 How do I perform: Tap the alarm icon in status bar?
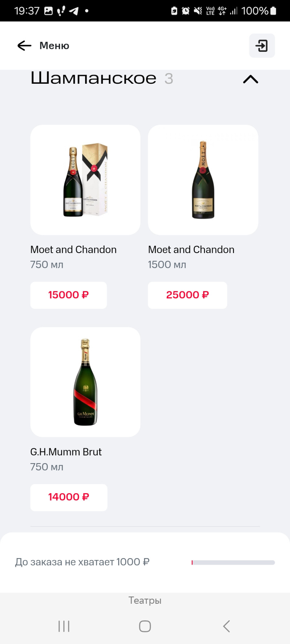[186, 11]
